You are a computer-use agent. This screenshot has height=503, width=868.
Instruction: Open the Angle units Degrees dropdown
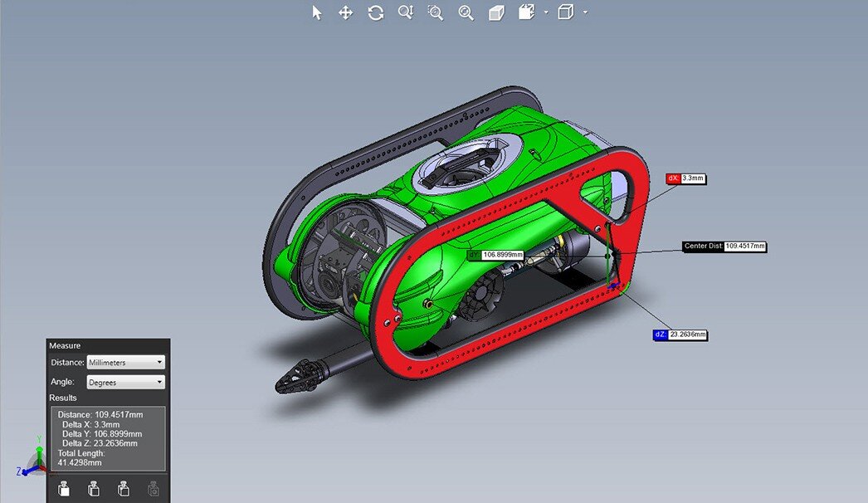coord(125,382)
